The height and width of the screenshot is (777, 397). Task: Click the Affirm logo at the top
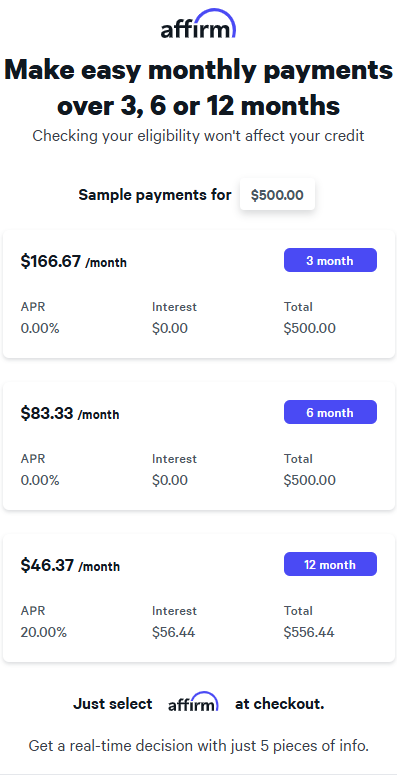click(198, 24)
